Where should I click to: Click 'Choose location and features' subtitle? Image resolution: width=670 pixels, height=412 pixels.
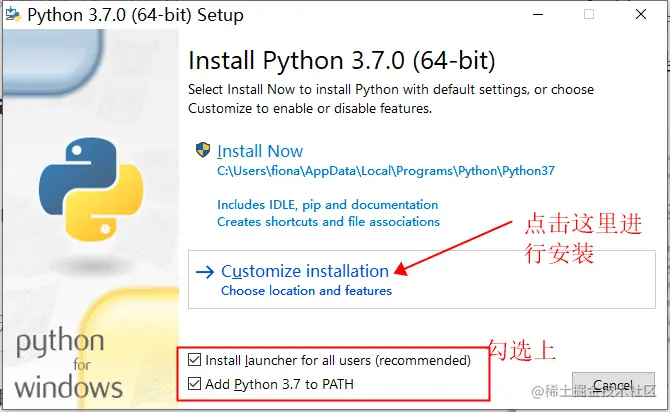(306, 291)
